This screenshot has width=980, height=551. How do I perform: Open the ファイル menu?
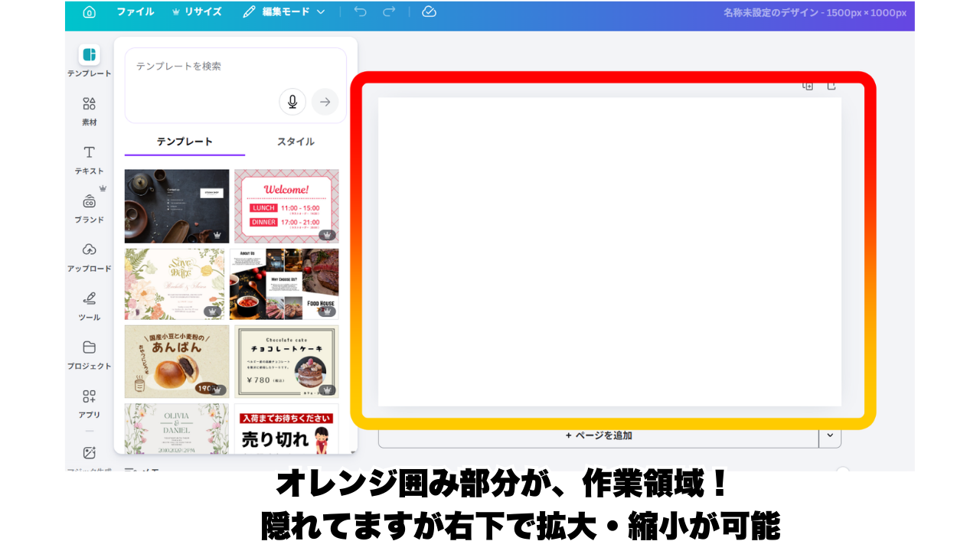(x=135, y=11)
